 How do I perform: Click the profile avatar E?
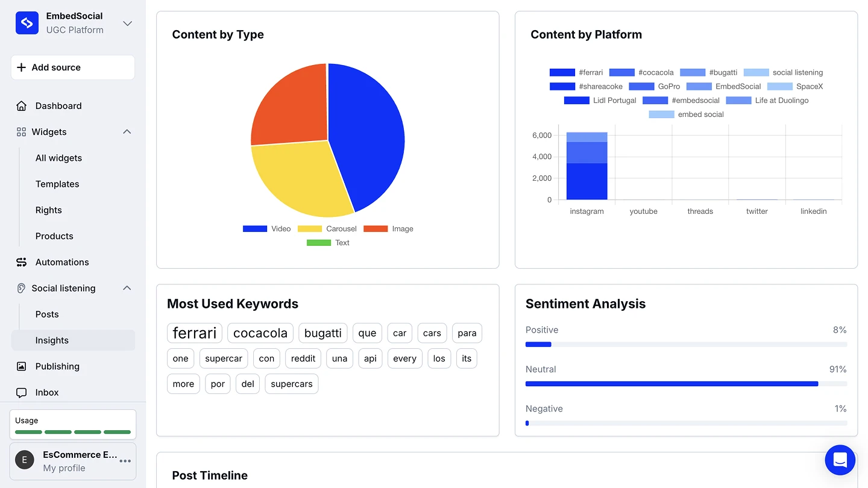pyautogui.click(x=25, y=460)
